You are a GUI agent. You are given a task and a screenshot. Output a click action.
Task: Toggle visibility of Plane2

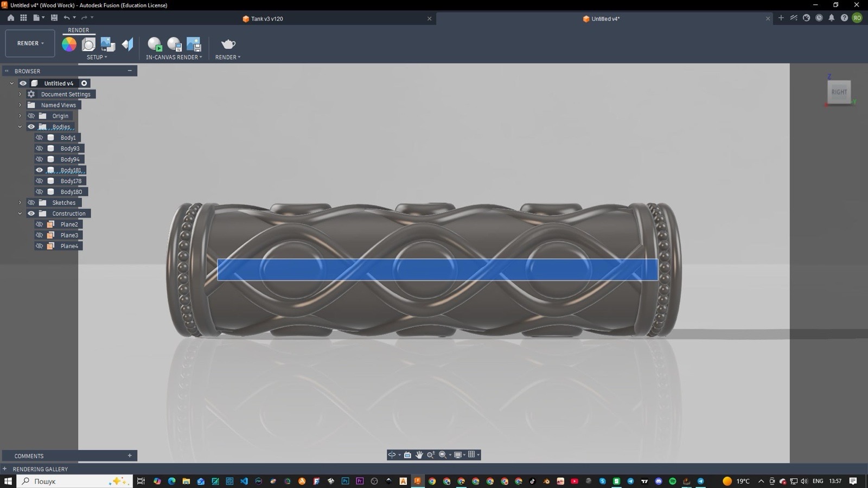[39, 224]
